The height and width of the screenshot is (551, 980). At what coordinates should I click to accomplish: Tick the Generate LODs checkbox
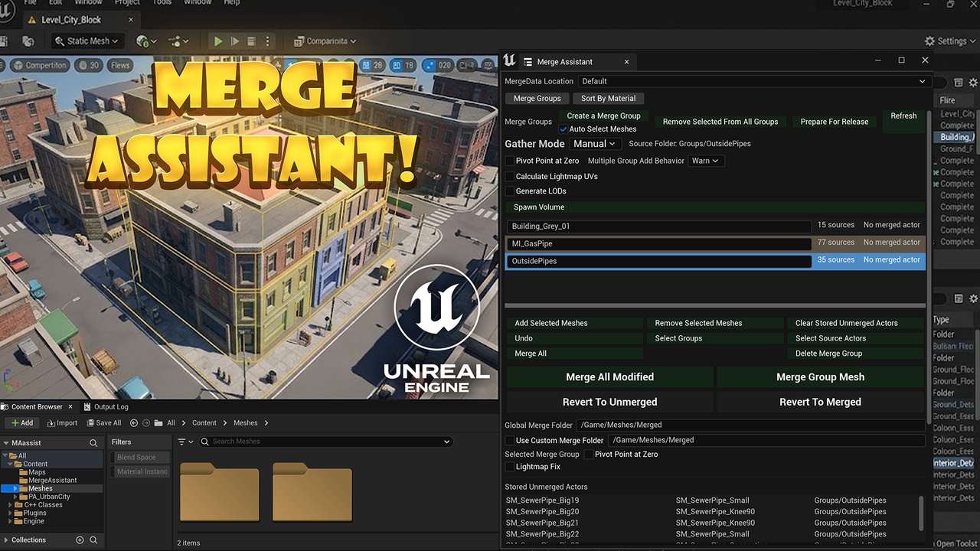point(510,191)
